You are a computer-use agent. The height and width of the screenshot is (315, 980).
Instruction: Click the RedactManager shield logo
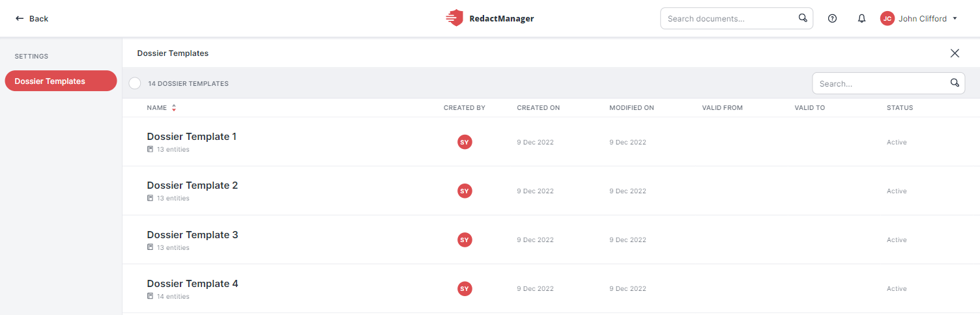coord(455,18)
